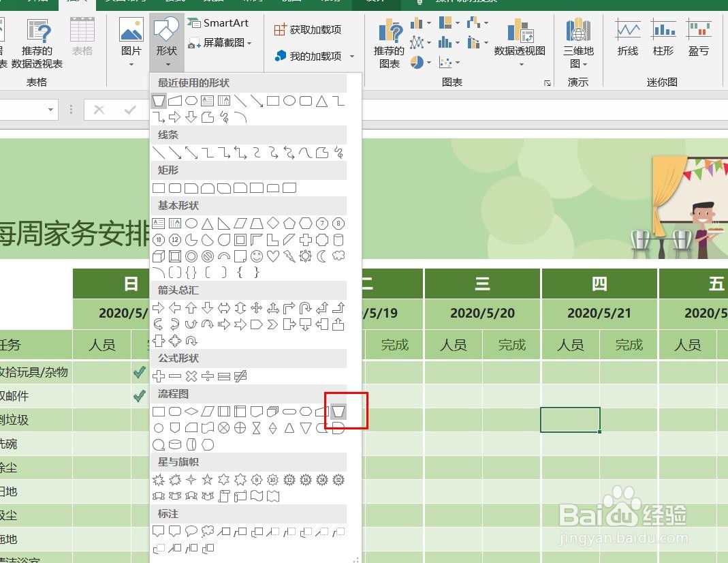Select the 2020/5/21 date cell
Viewport: 728px width, 563px height.
599,314
